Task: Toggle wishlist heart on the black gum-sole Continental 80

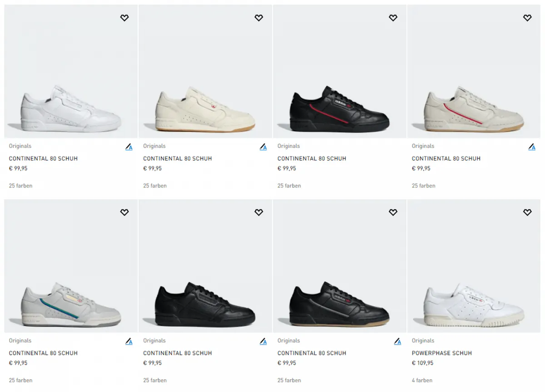Action: point(393,212)
